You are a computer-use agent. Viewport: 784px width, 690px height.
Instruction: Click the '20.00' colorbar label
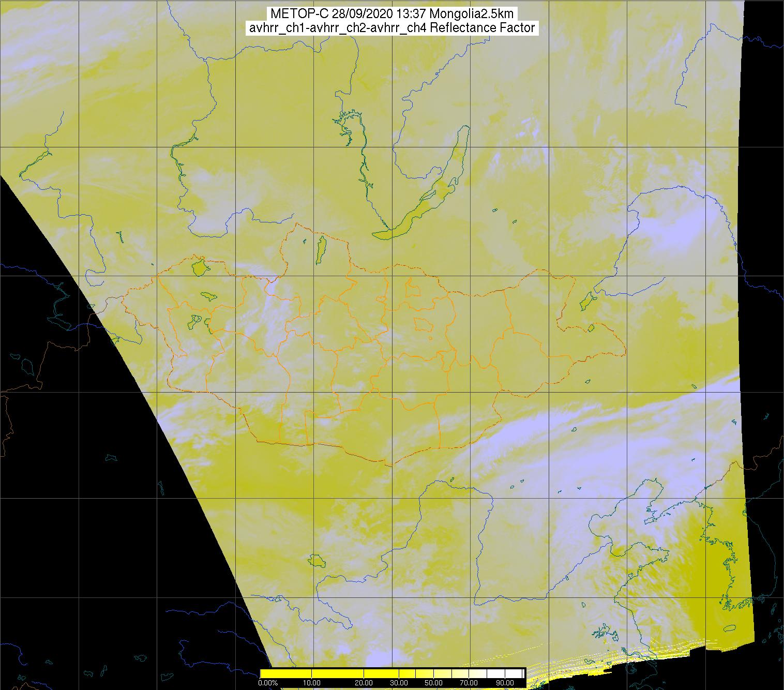364,683
